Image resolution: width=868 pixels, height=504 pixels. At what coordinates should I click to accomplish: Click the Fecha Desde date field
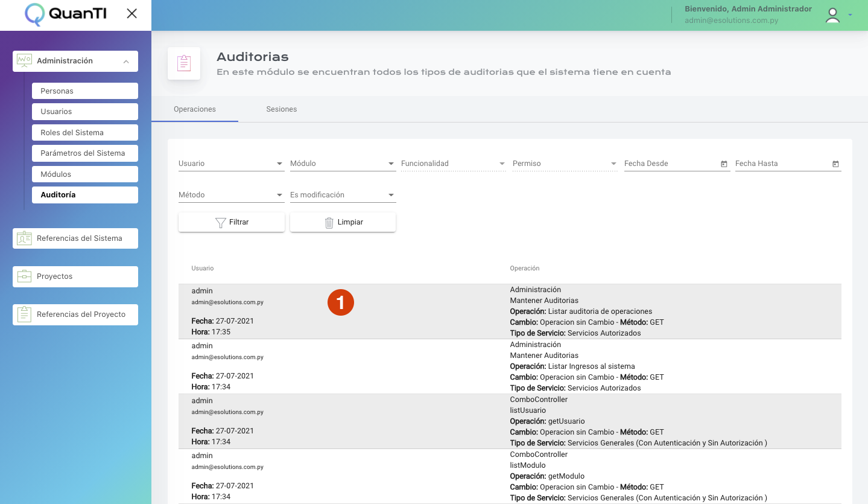coord(677,164)
